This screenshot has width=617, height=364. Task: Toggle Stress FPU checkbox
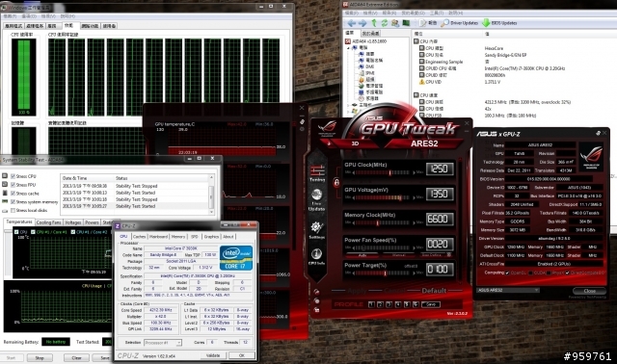tap(13, 185)
